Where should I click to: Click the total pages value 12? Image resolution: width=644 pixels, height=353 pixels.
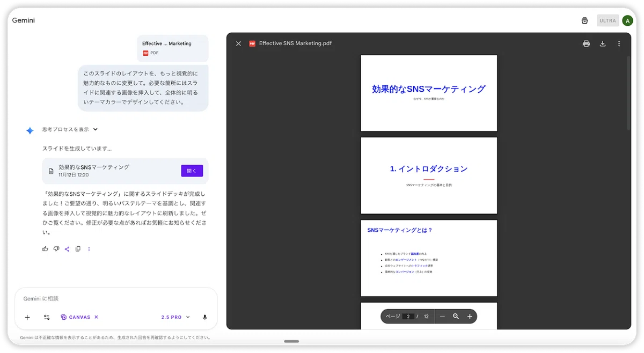point(426,317)
